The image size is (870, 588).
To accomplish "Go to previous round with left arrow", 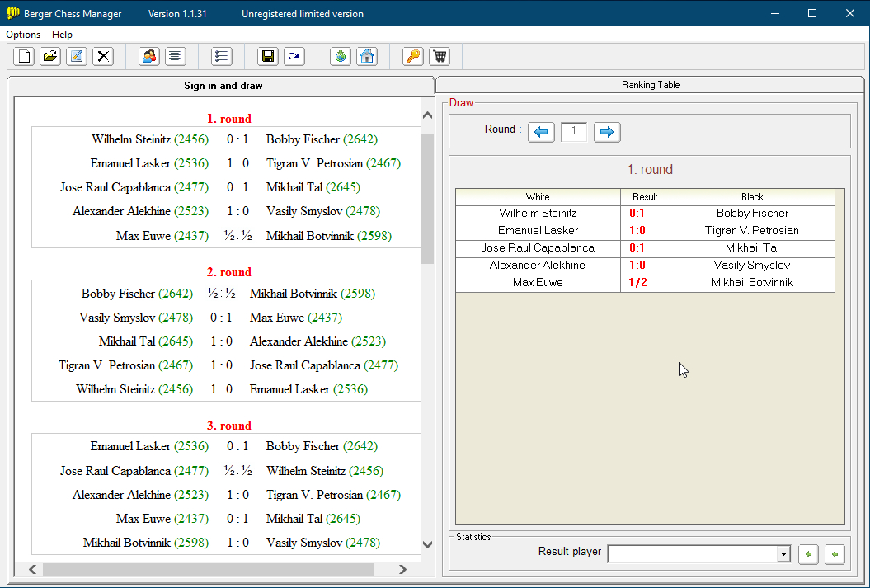I will point(541,132).
